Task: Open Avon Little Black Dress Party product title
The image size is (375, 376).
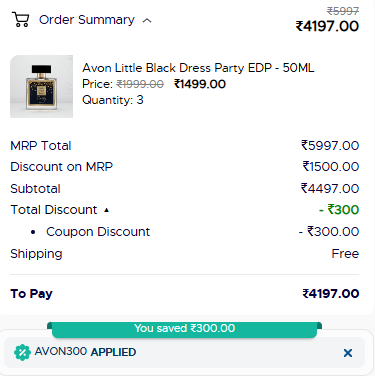Action: tap(198, 68)
